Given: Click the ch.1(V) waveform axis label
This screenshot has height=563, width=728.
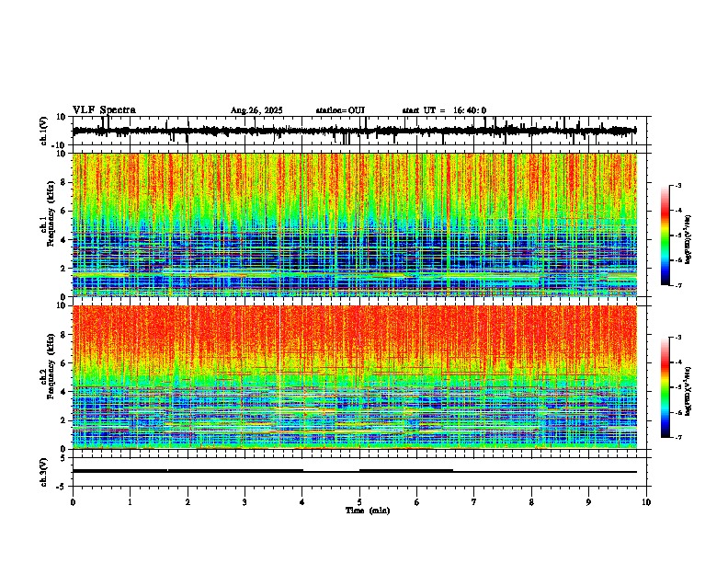Looking at the screenshot, I should tap(44, 131).
